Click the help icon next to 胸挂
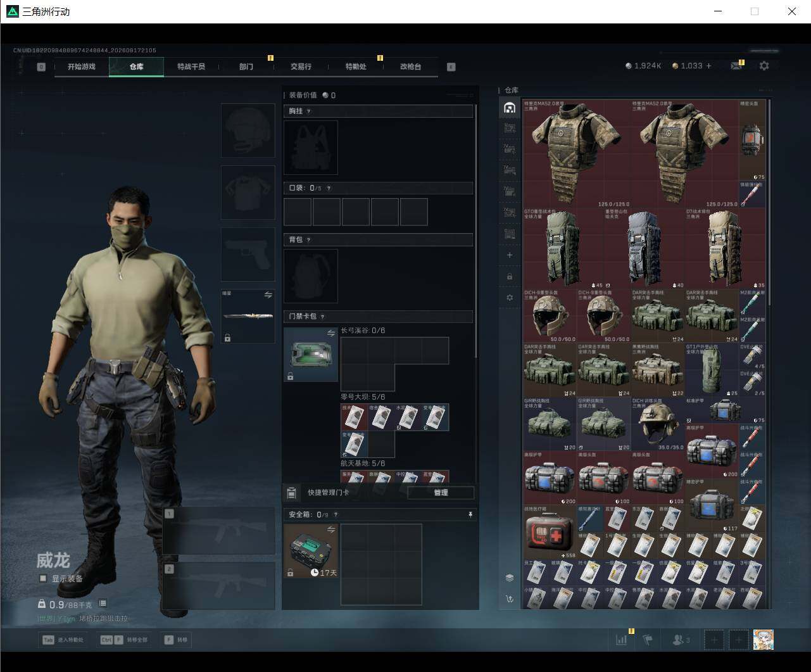Image resolution: width=811 pixels, height=672 pixels. [x=309, y=111]
